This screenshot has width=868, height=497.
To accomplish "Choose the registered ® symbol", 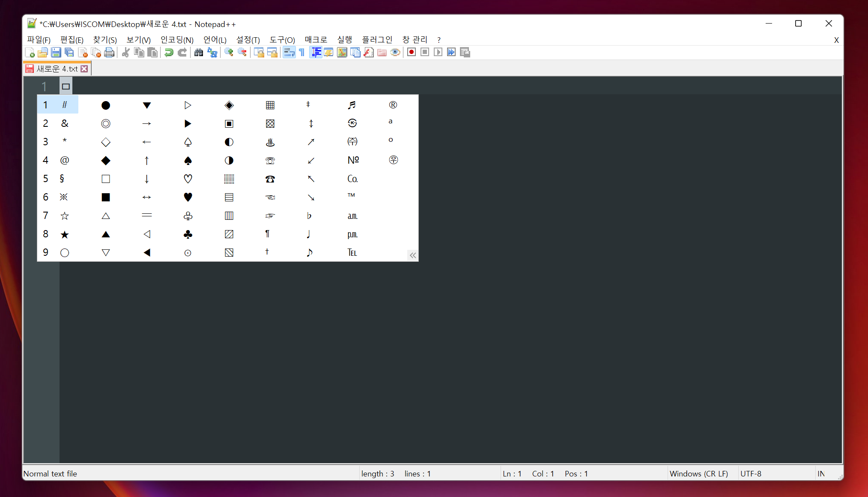I will click(393, 105).
